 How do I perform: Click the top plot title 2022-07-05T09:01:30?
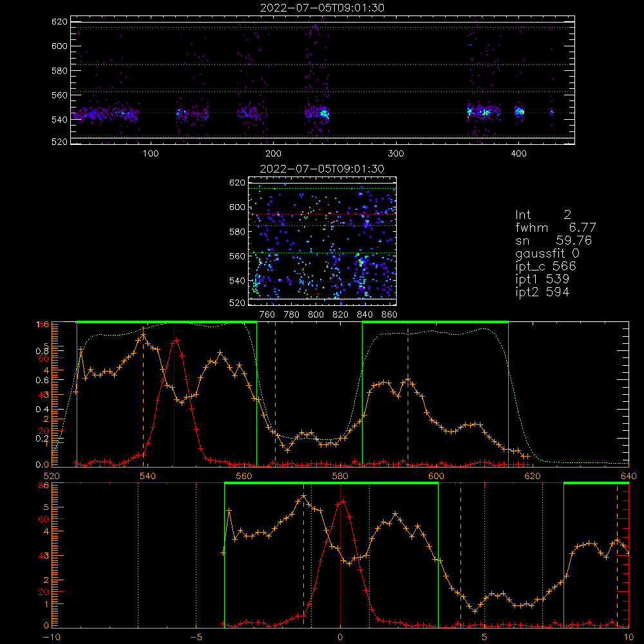pos(323,8)
